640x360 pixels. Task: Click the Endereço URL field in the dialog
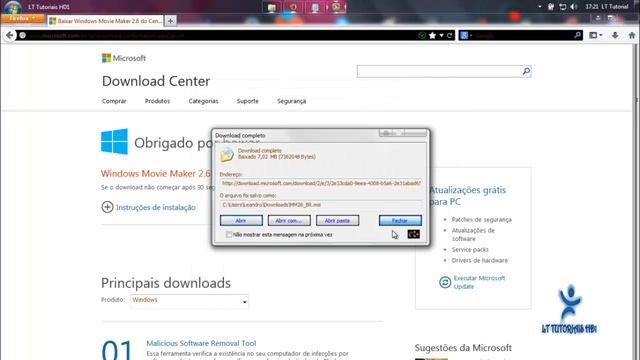(x=321, y=183)
